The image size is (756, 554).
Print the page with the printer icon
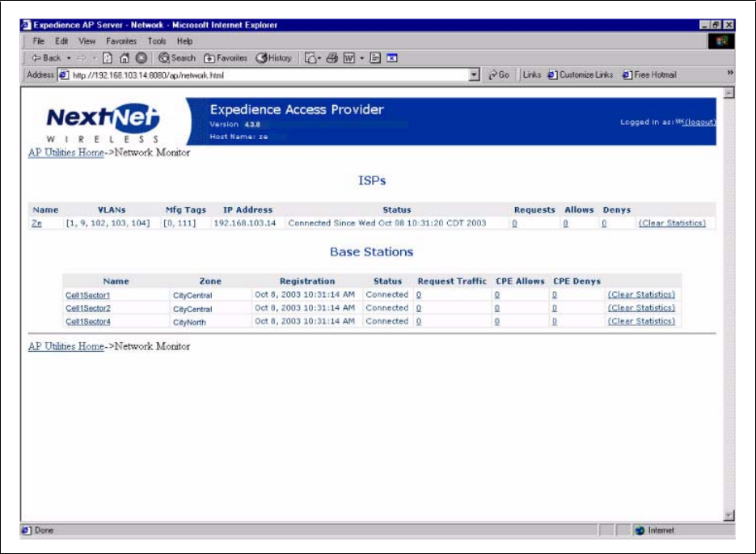point(332,58)
